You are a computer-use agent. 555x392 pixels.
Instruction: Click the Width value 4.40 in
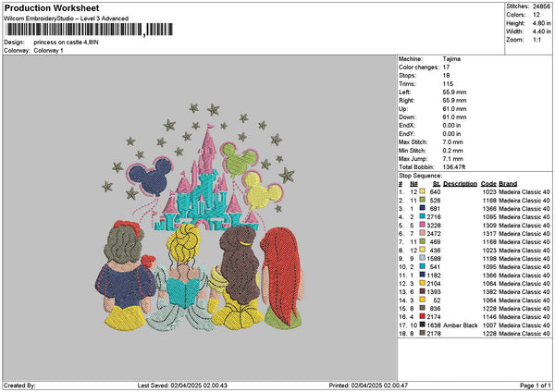point(541,31)
